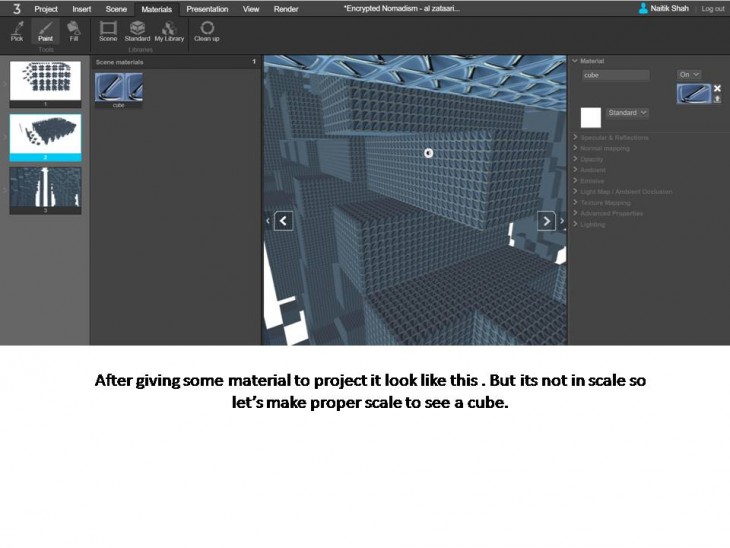730x548 pixels.
Task: Remove material texture with X icon
Action: coord(717,88)
